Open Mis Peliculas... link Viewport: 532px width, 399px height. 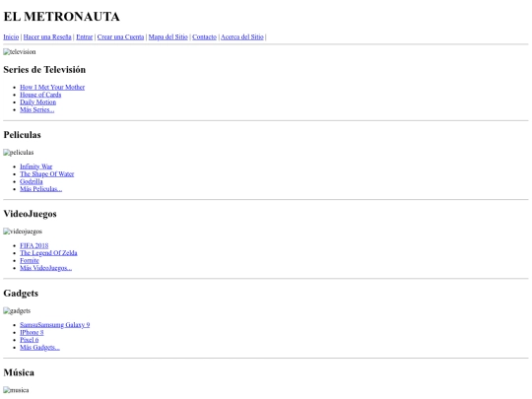pos(41,189)
